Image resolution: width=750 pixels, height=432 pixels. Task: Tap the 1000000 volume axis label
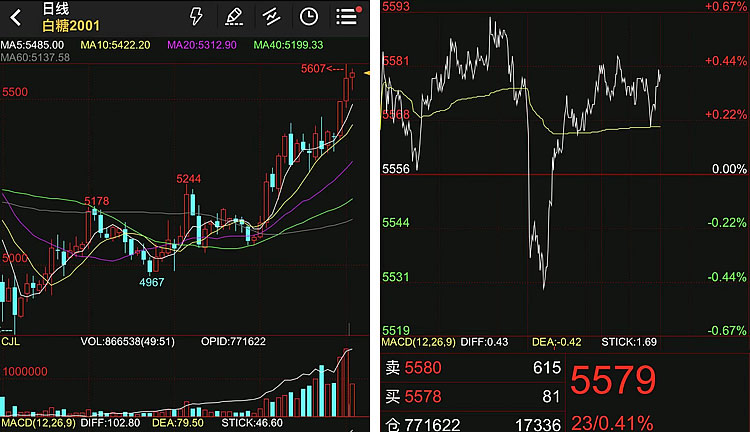[x=25, y=372]
